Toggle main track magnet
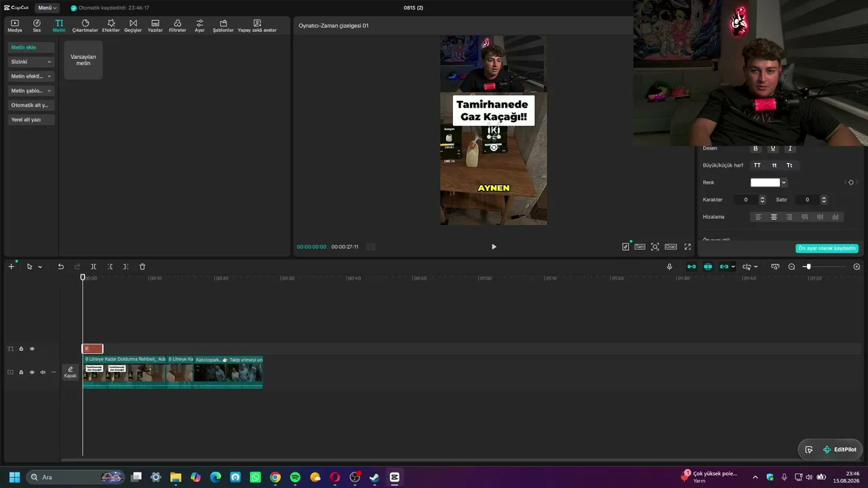The width and height of the screenshot is (868, 488). point(692,266)
